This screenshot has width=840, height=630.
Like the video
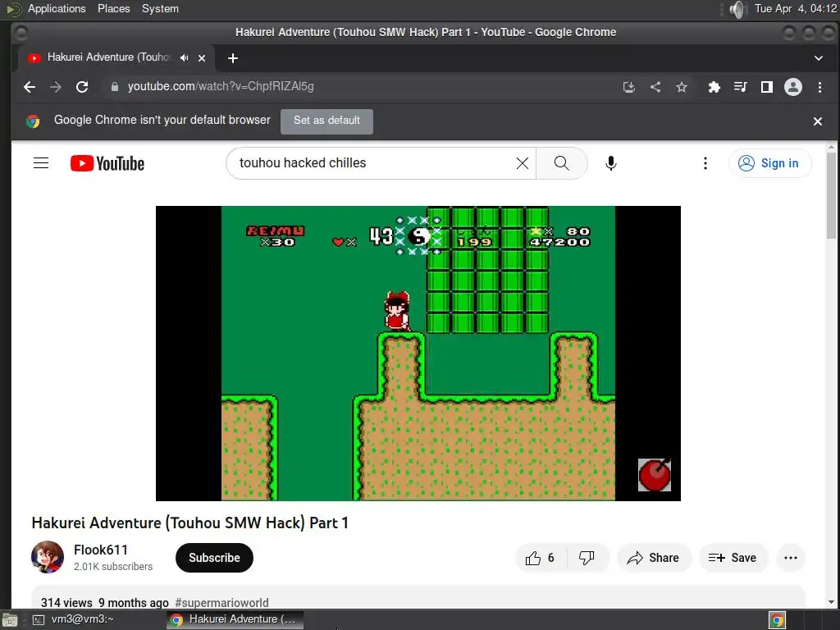(x=541, y=558)
